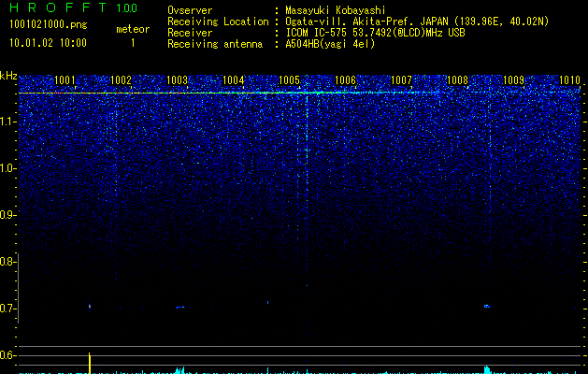Viewport: 588px width, 374px height.
Task: Click time marker 1004
Action: click(233, 79)
